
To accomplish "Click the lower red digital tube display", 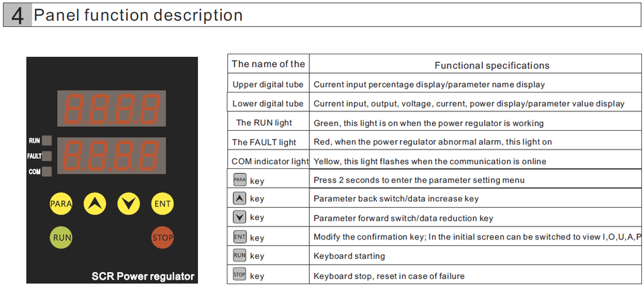I will tap(111, 156).
